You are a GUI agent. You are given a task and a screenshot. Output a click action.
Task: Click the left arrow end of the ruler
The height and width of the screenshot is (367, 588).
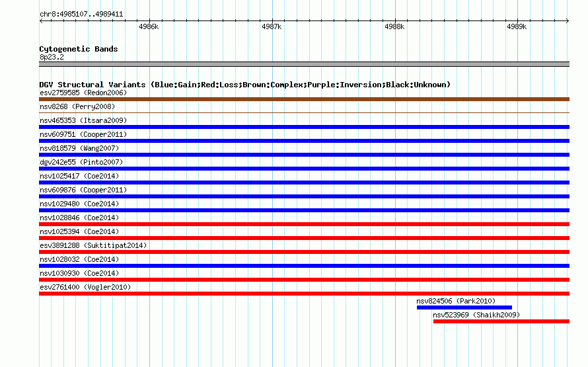(x=41, y=20)
